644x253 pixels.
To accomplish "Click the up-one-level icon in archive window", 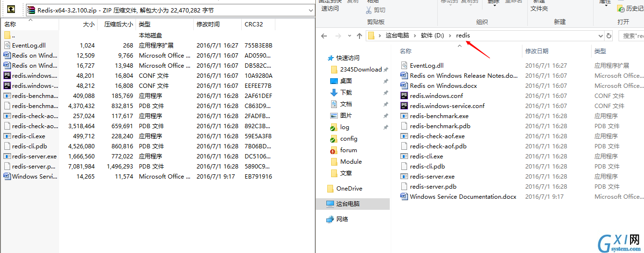I will pos(11,10).
